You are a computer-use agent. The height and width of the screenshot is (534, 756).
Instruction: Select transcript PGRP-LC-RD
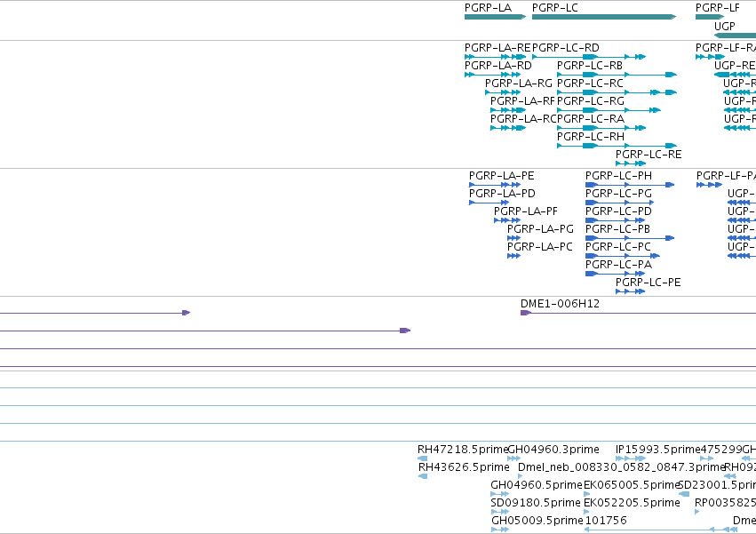coord(566,48)
